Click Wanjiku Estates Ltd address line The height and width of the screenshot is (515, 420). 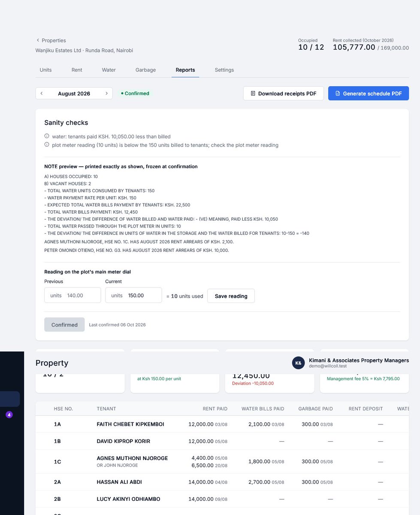(84, 50)
